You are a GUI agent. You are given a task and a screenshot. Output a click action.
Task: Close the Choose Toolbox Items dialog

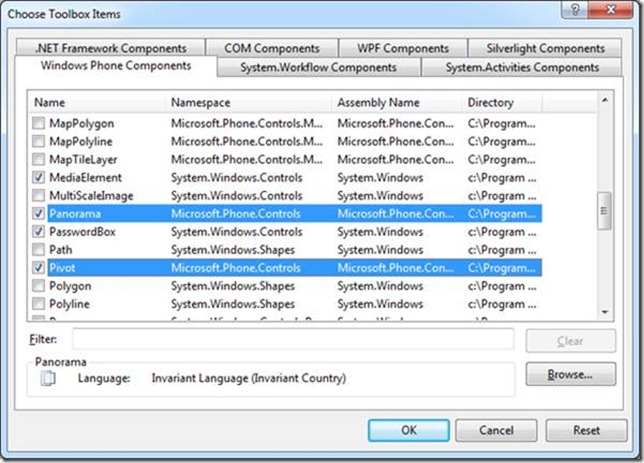click(x=611, y=9)
